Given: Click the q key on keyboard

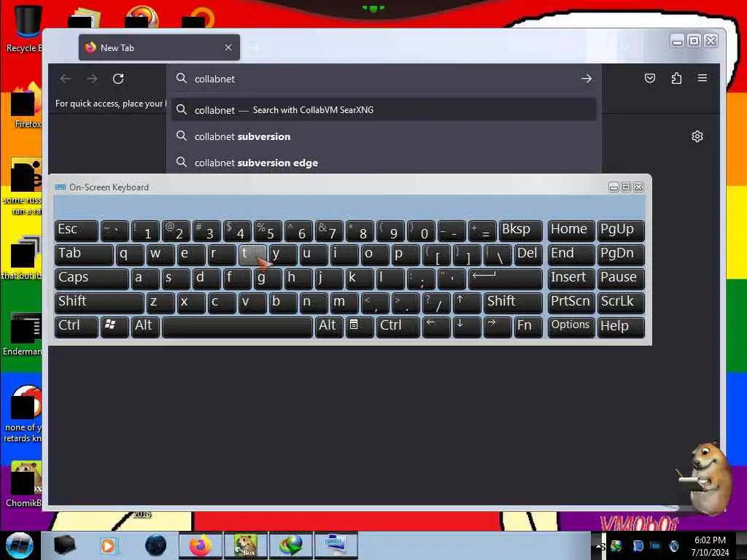Looking at the screenshot, I should coord(130,254).
